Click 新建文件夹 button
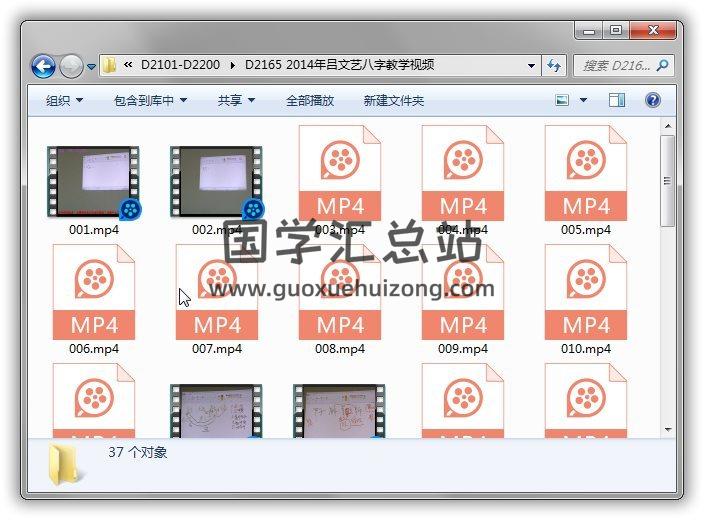The image size is (704, 520). pyautogui.click(x=394, y=100)
